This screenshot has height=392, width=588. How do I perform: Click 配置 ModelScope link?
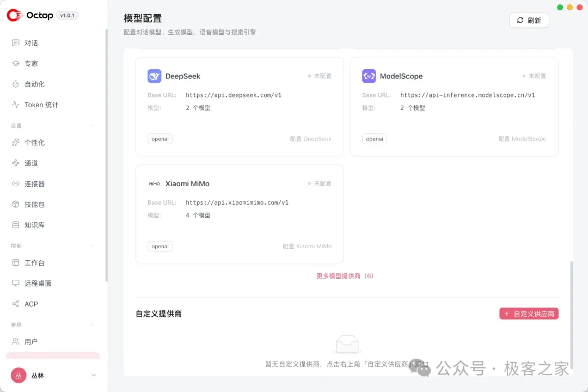pyautogui.click(x=522, y=139)
